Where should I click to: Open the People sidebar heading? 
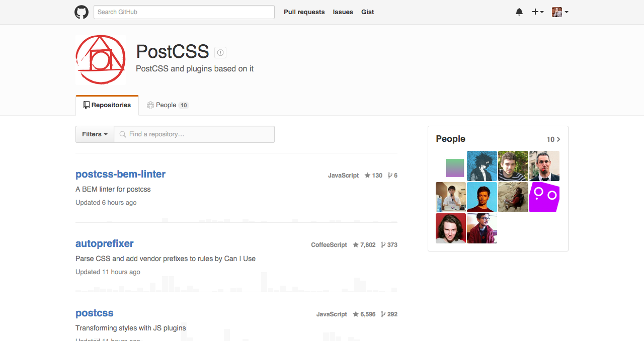pos(450,139)
